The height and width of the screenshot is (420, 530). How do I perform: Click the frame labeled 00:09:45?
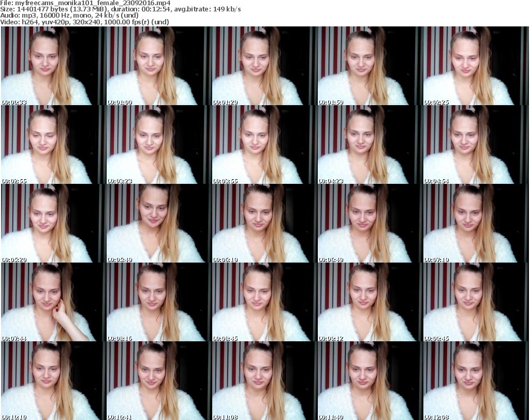point(475,302)
